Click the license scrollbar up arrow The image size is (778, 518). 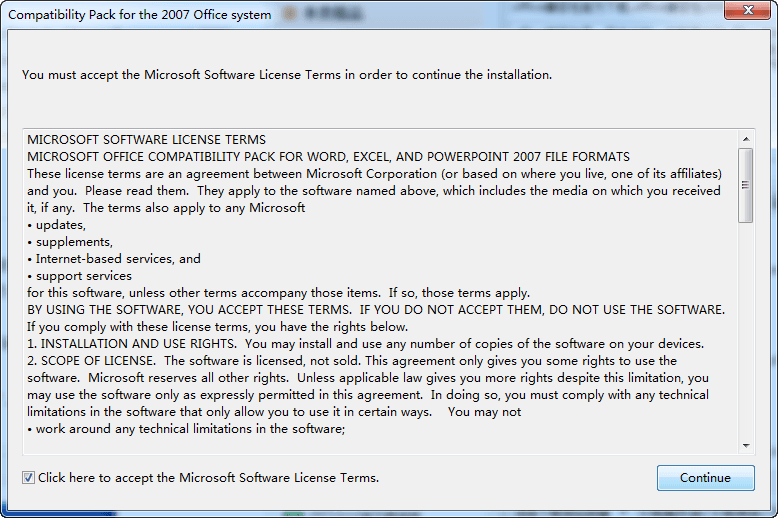click(x=746, y=139)
